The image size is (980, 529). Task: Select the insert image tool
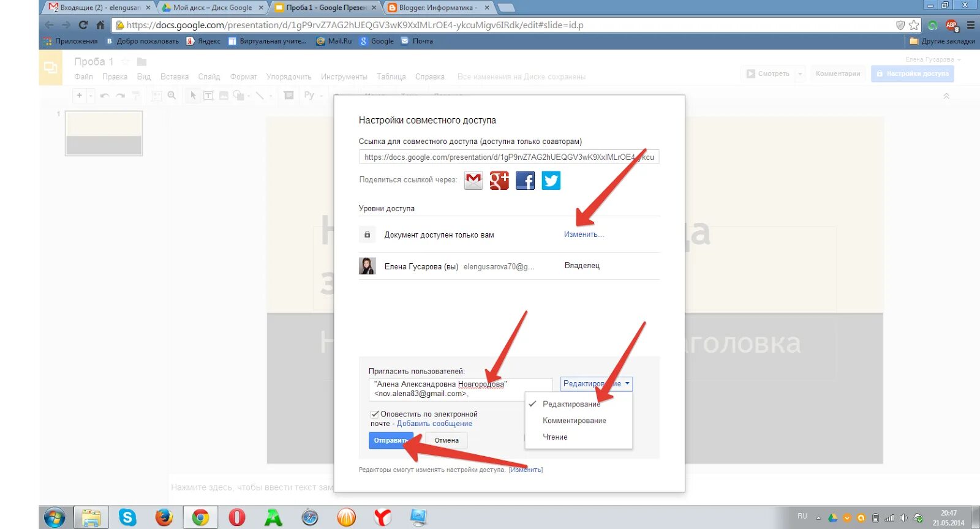coord(224,96)
